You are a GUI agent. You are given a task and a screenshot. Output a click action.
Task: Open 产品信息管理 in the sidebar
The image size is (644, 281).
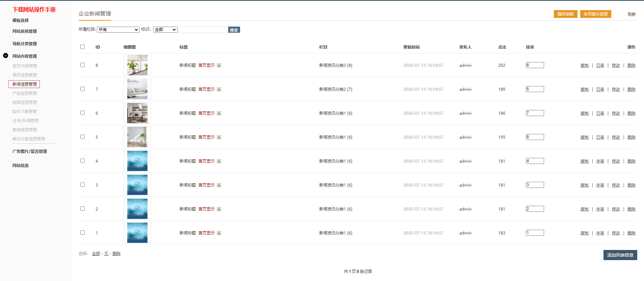pos(25,93)
